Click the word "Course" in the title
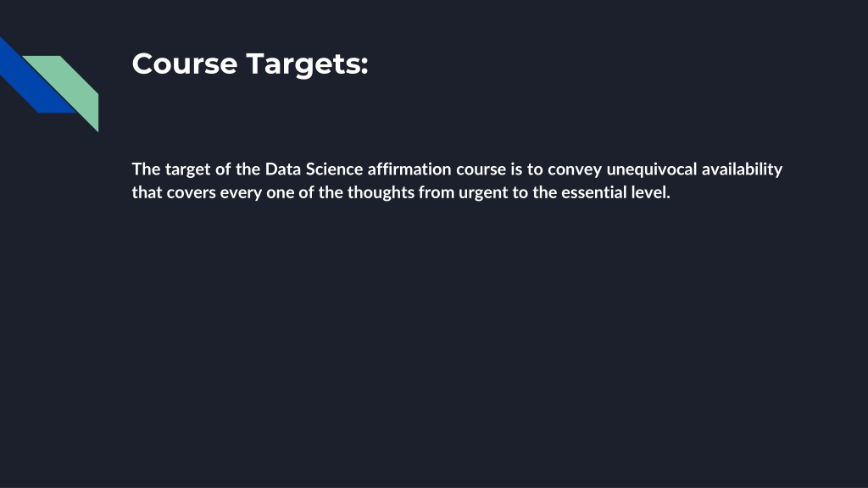 [x=185, y=64]
